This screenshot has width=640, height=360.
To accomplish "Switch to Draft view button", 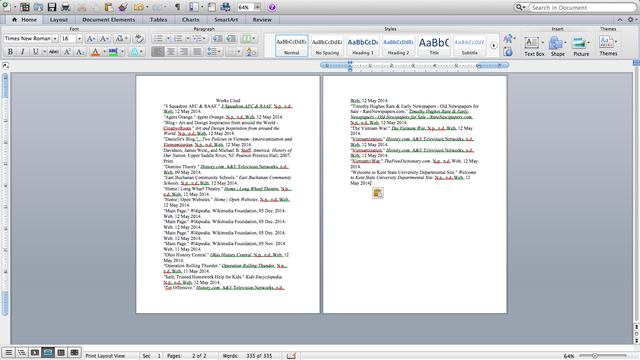I will point(9,353).
